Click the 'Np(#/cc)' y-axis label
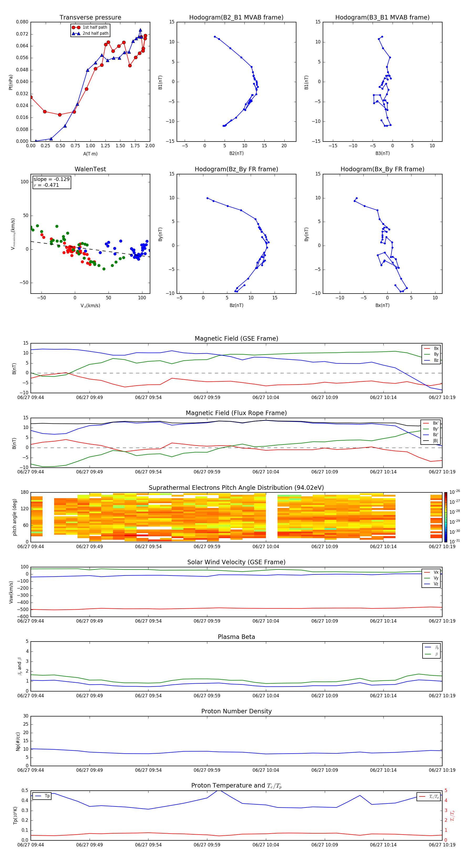 pyautogui.click(x=18, y=741)
